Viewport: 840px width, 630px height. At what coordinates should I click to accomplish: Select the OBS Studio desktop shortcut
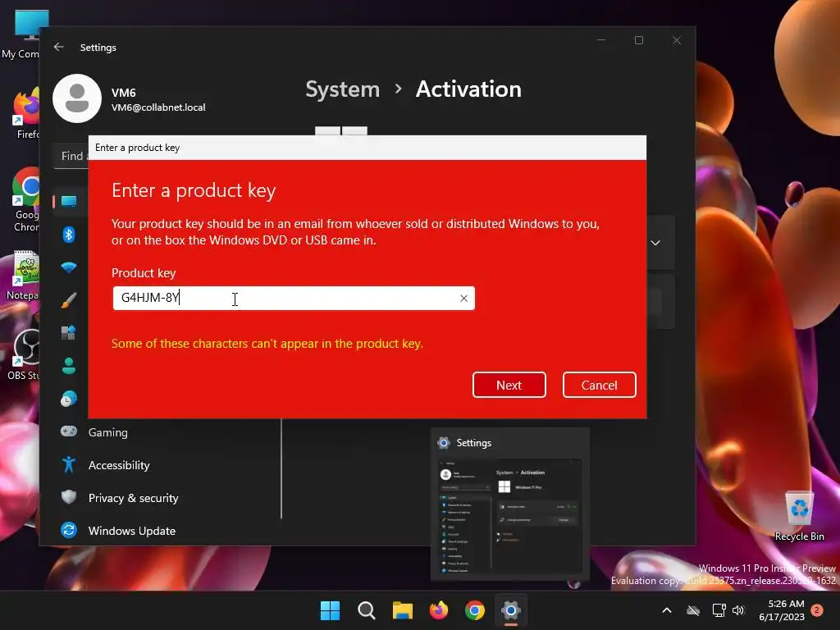point(24,354)
